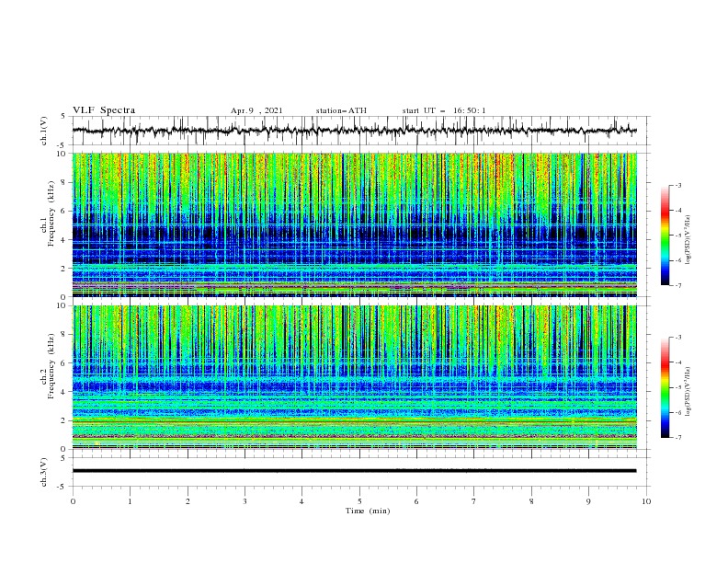Click the ch.1 spectrogram color scale bar
The image size is (728, 563).
665,236
